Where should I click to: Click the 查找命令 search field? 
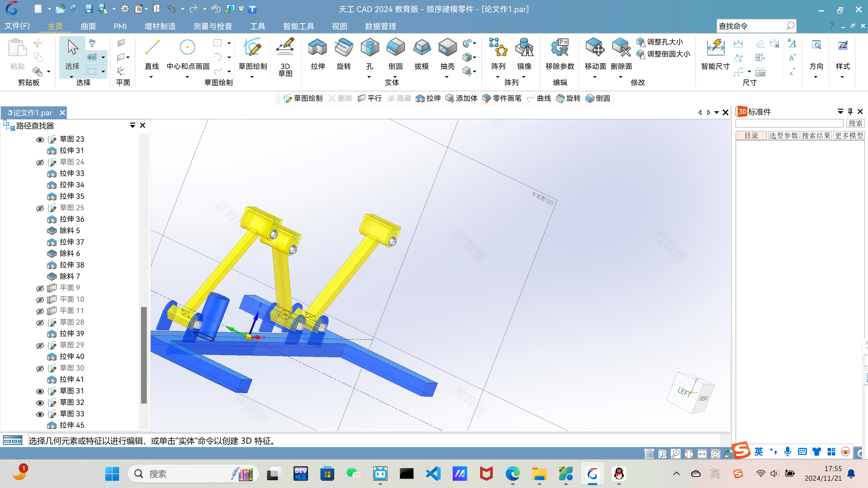[x=756, y=26]
